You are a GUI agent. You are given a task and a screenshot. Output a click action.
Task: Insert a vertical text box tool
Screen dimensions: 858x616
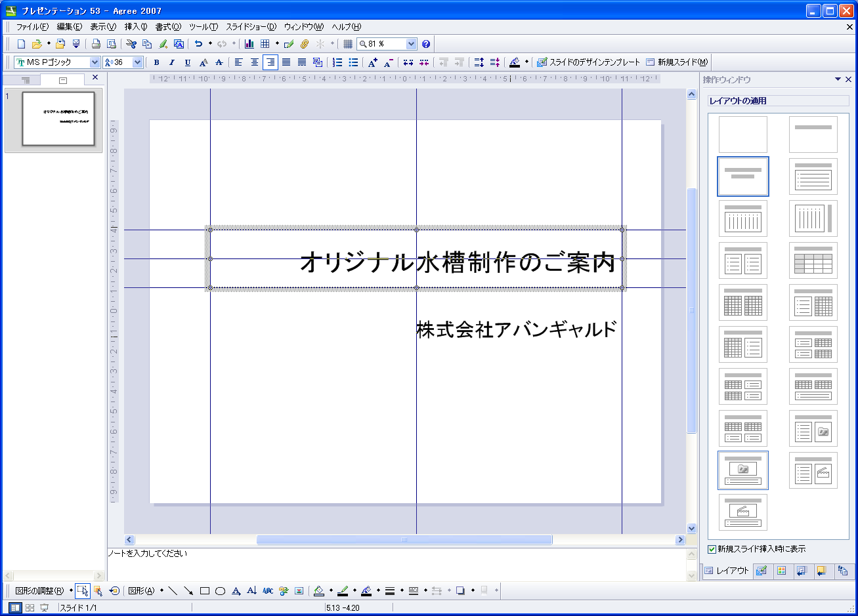[252, 590]
